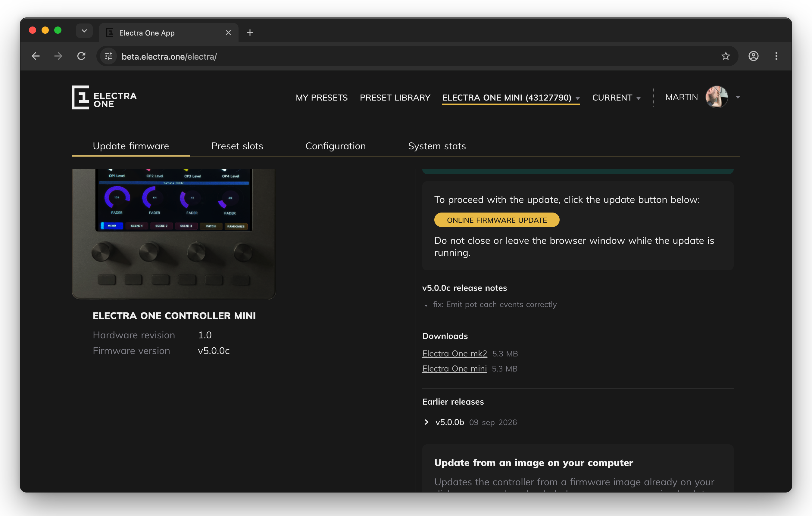The height and width of the screenshot is (516, 812).
Task: Open the Electra One Mini device dropdown
Action: tap(511, 98)
